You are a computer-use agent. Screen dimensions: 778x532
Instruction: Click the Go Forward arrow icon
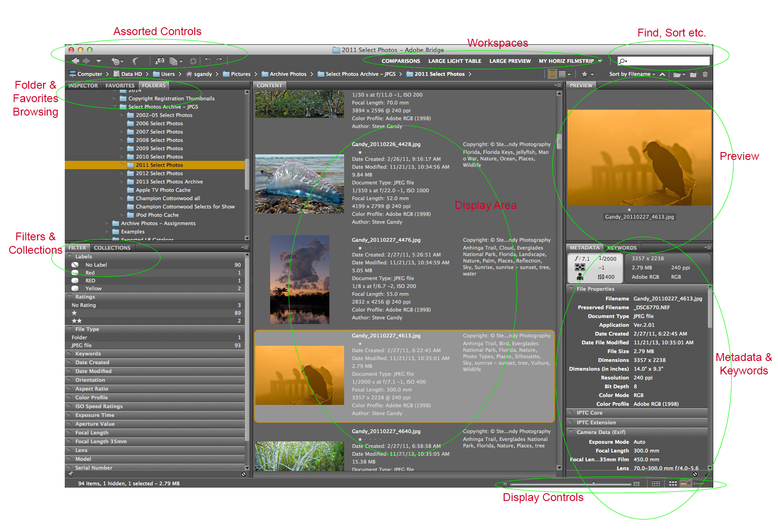pyautogui.click(x=86, y=61)
